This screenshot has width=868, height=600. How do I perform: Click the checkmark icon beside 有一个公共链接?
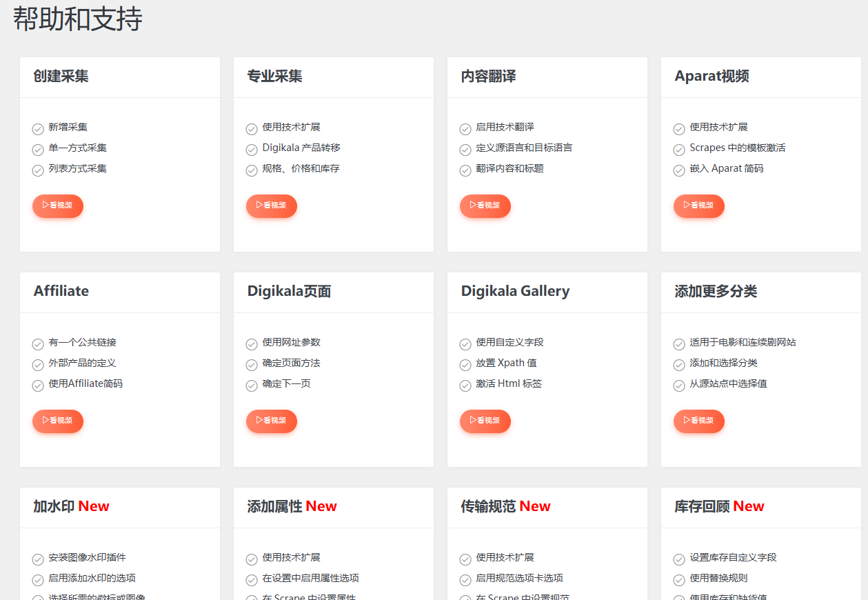pyautogui.click(x=37, y=343)
